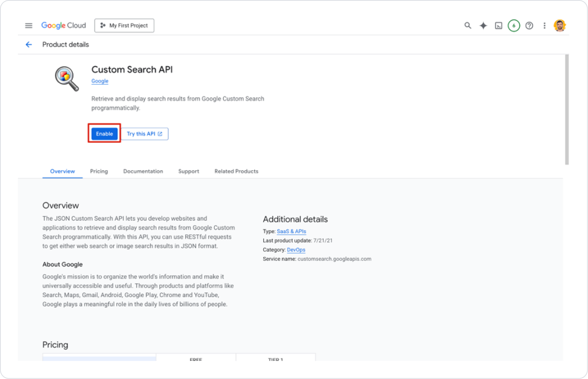This screenshot has width=588, height=379.
Task: Click the customsearch.googleapis.com service name
Action: click(x=334, y=259)
